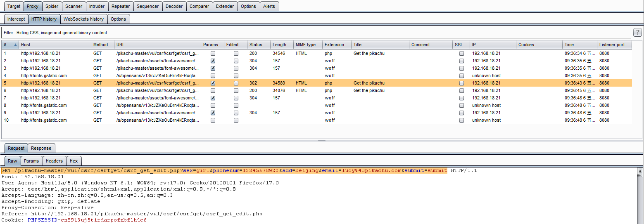The width and height of the screenshot is (644, 224).
Task: Click the filter bar to edit filters
Action: [x=316, y=33]
